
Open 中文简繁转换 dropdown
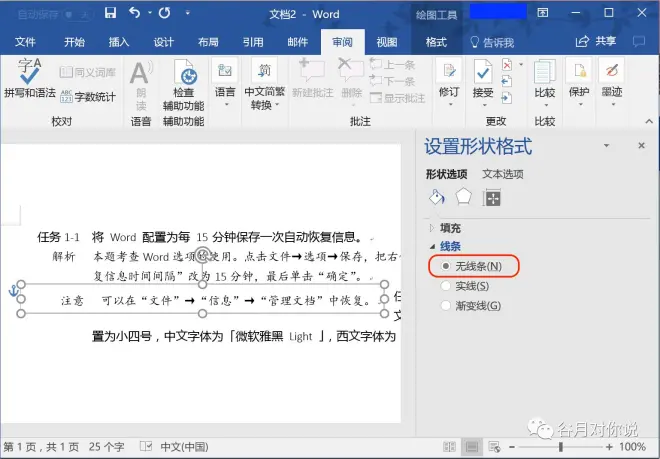pos(264,85)
